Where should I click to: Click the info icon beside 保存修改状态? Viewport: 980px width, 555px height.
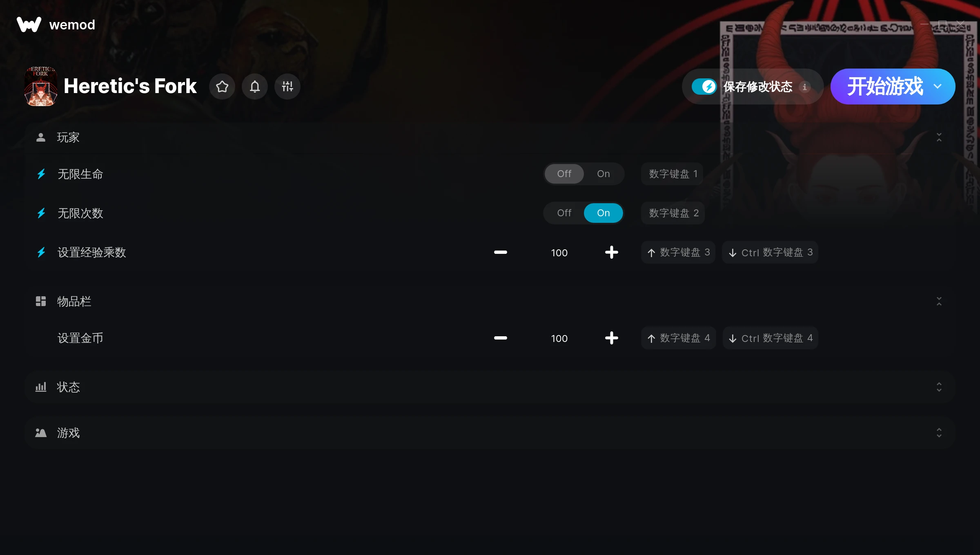804,87
